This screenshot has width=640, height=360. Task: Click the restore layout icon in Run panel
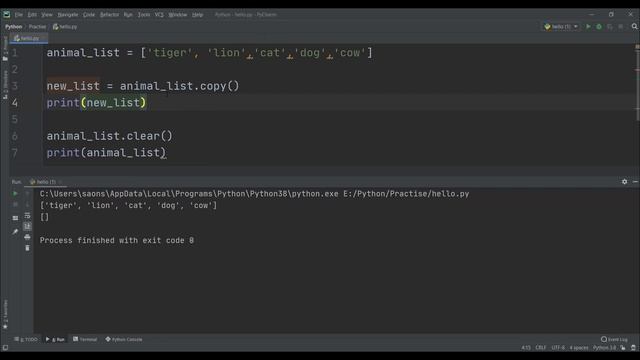[15, 218]
